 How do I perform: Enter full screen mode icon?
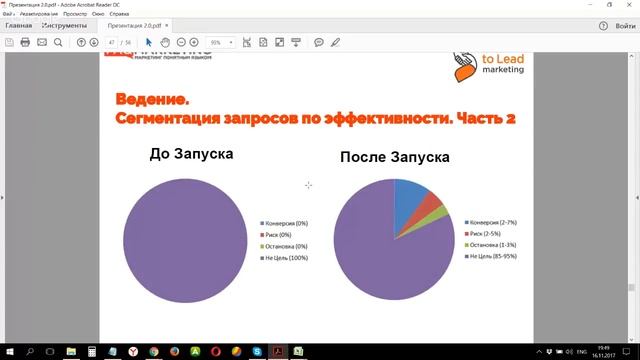[x=280, y=42]
